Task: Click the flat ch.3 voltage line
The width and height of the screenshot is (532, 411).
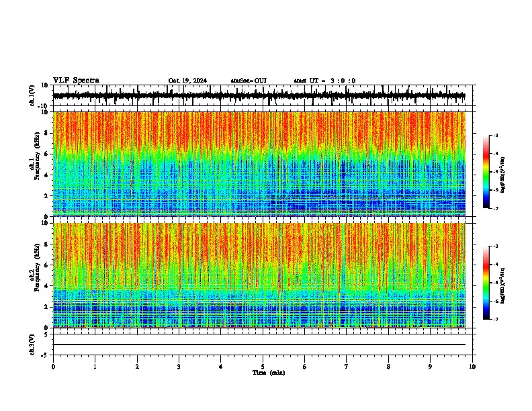Action: coord(259,345)
